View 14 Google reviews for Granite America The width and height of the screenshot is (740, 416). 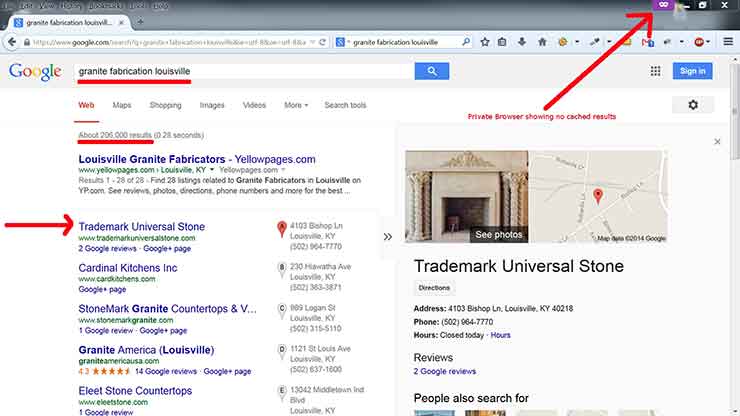pyautogui.click(x=166, y=372)
